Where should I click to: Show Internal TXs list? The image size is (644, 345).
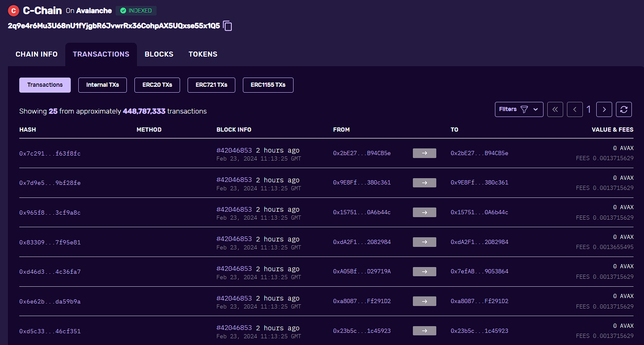pos(102,85)
